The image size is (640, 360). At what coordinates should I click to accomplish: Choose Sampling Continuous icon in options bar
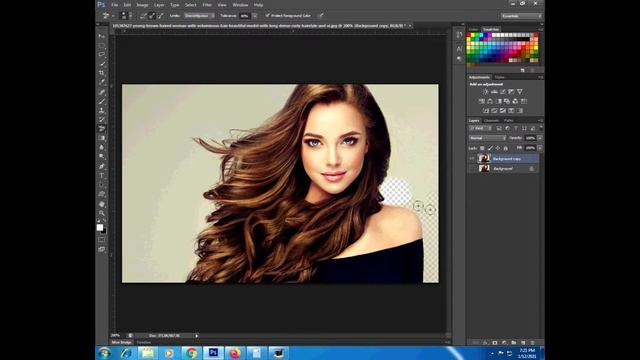click(143, 16)
